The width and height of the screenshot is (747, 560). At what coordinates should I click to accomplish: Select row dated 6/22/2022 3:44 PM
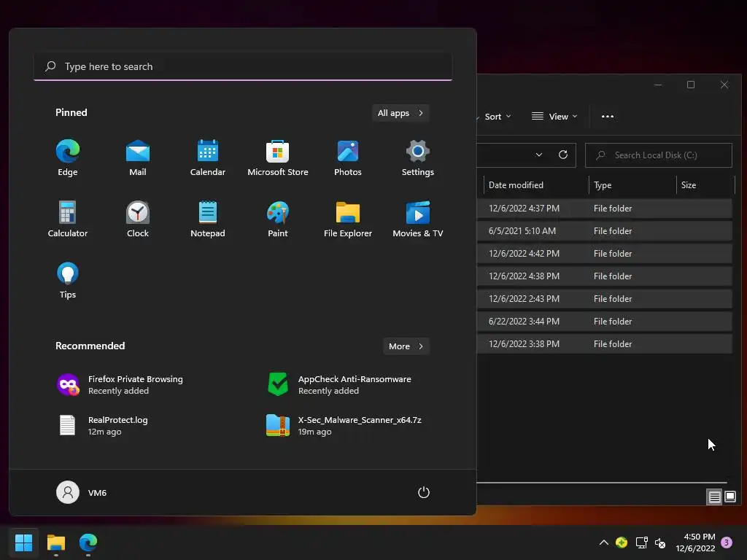pos(604,322)
